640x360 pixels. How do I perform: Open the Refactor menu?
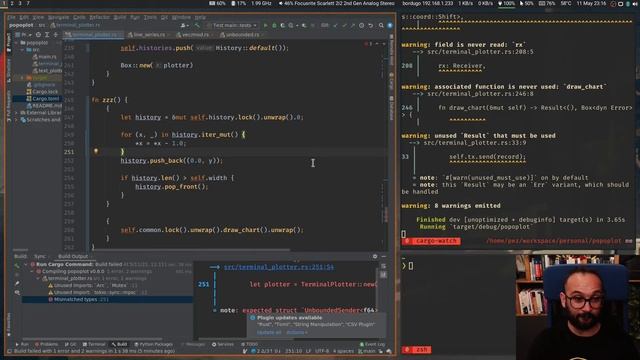99,18
